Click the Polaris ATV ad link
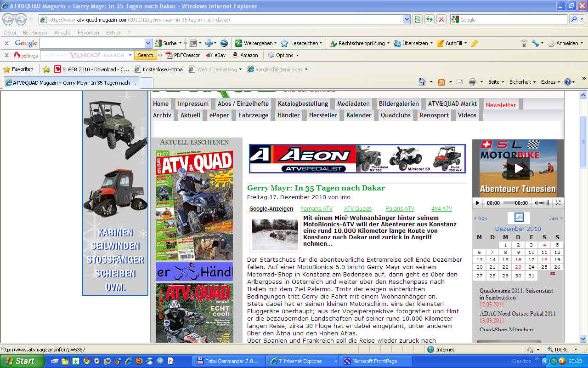588x368 pixels. [x=400, y=209]
